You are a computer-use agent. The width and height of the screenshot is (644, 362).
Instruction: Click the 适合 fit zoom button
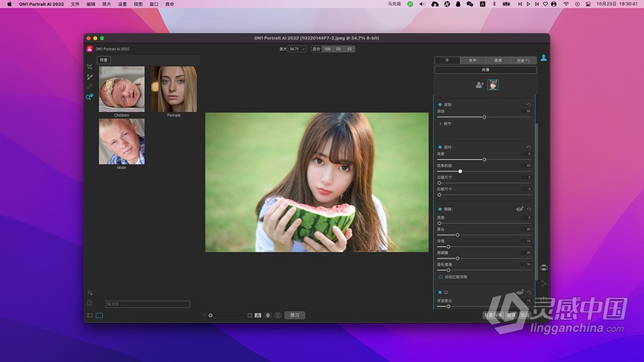click(316, 49)
